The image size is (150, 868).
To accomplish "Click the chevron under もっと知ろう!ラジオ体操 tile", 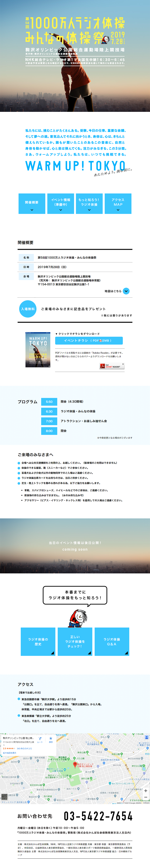I will (89, 210).
